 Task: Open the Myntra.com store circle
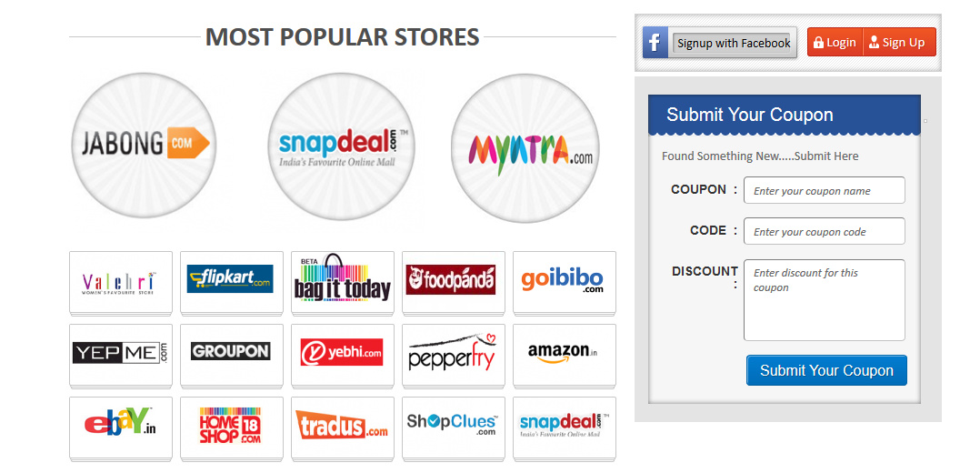coord(525,147)
